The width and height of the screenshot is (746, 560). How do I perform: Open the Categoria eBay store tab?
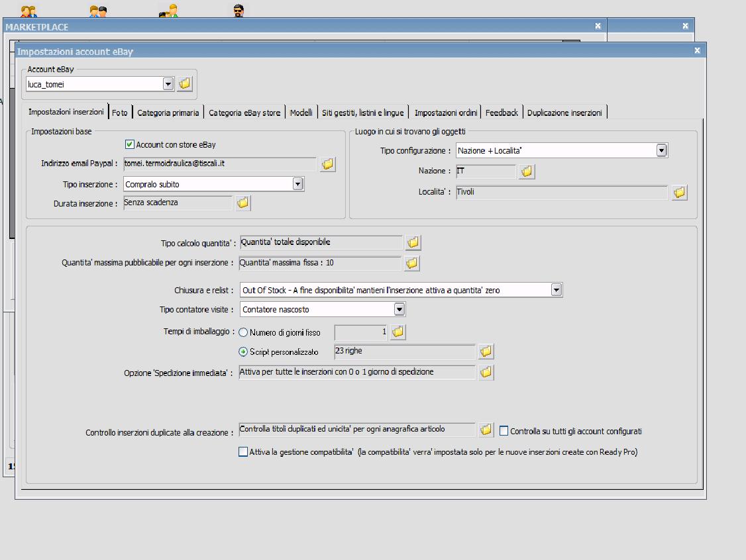(x=244, y=113)
